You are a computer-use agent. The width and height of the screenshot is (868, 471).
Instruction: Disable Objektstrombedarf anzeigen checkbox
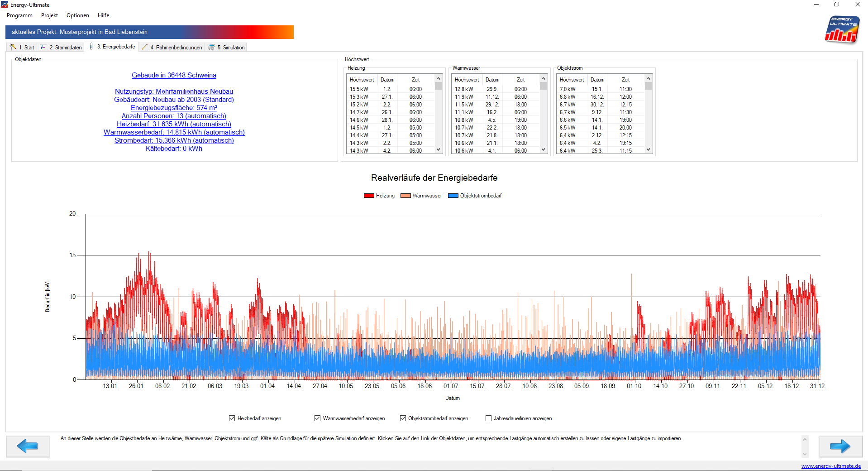tap(403, 418)
